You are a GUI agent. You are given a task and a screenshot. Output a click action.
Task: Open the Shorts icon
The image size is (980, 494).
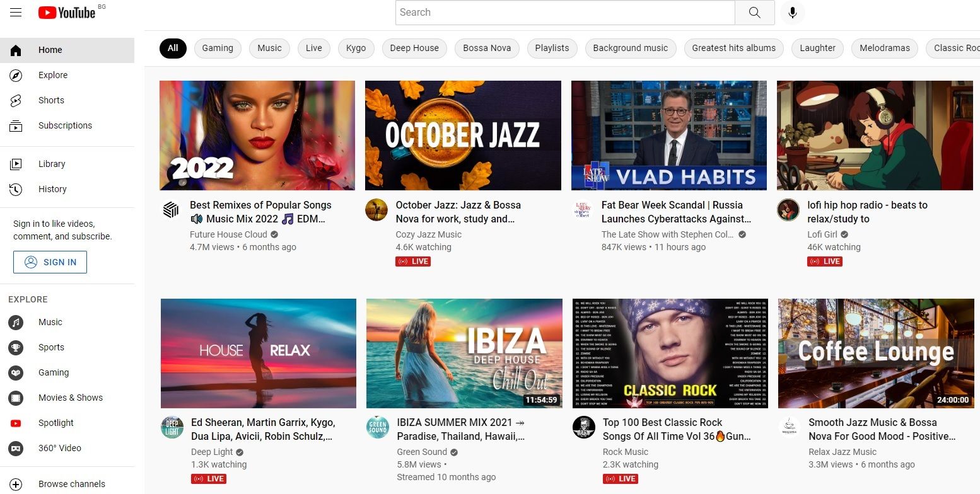tap(16, 101)
